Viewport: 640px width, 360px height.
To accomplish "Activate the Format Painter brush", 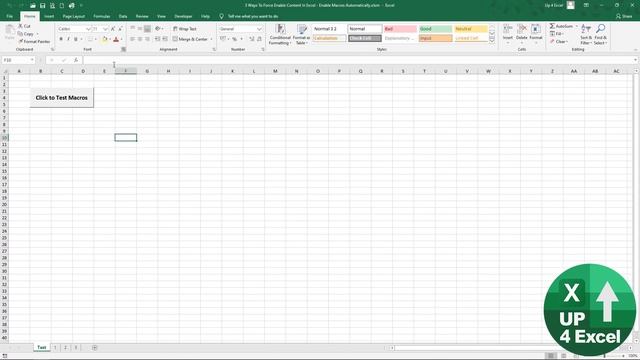I will click(34, 42).
